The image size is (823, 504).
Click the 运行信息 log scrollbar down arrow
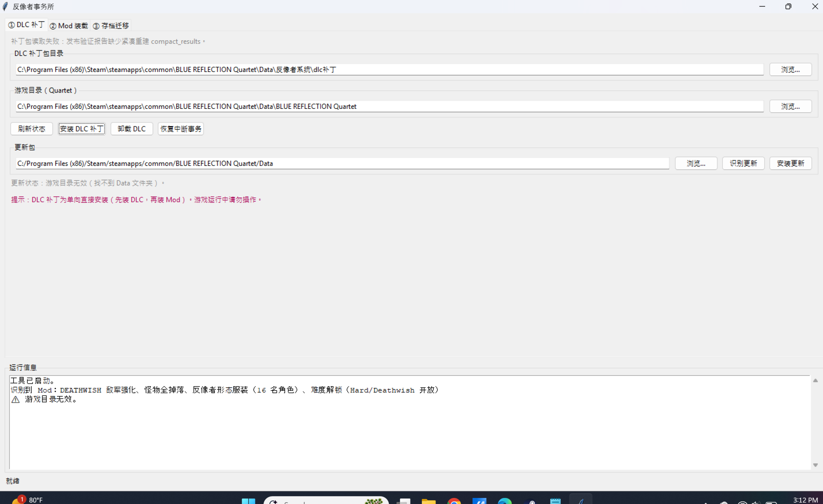[x=815, y=465]
